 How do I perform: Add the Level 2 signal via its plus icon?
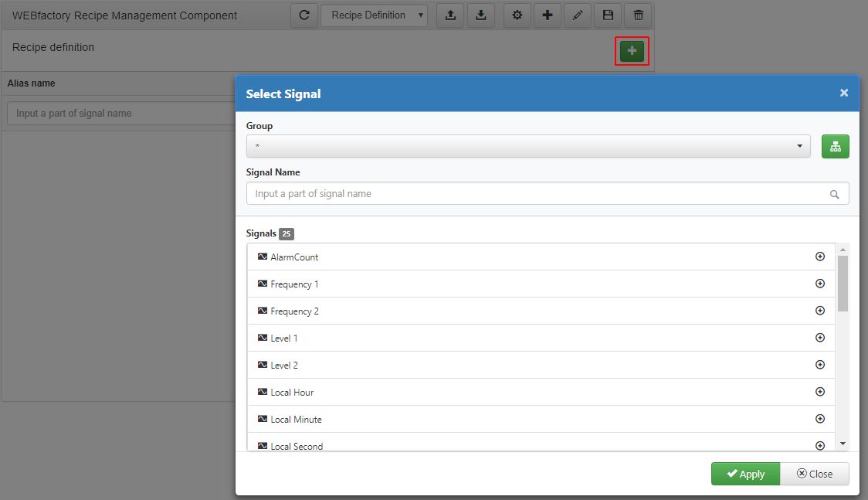820,365
